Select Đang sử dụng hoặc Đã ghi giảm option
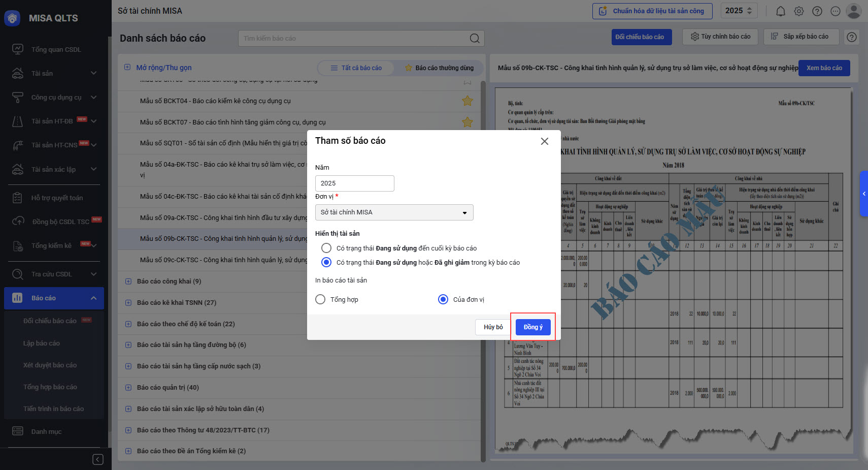The height and width of the screenshot is (470, 868). [x=326, y=262]
